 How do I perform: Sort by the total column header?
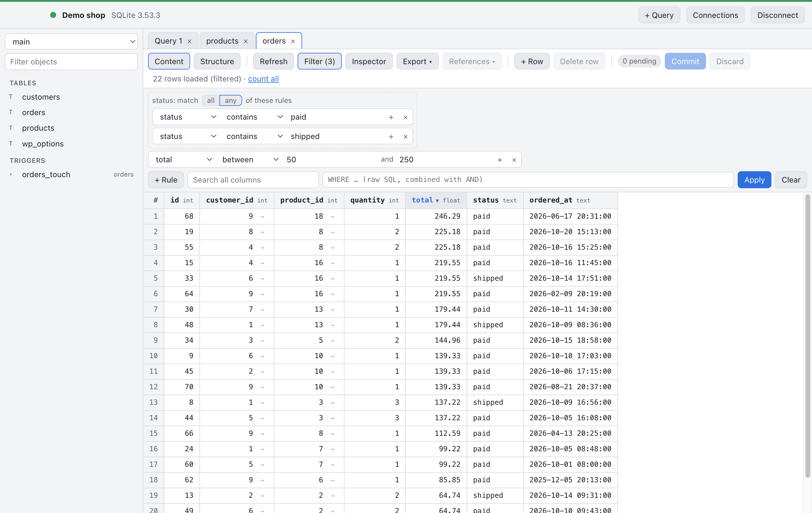click(x=436, y=200)
